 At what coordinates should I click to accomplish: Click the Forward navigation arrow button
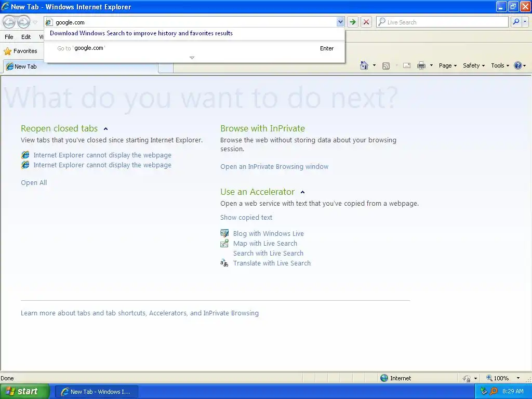(23, 22)
